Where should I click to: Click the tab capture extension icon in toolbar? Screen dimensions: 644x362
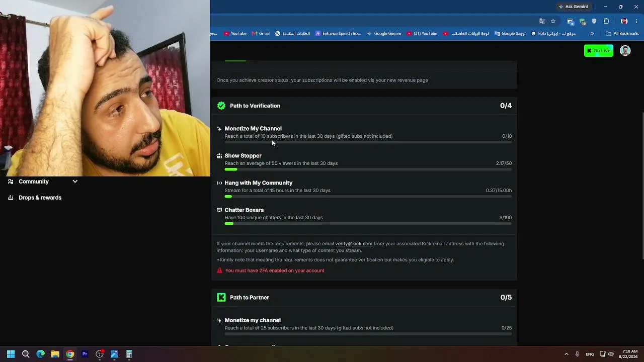570,21
